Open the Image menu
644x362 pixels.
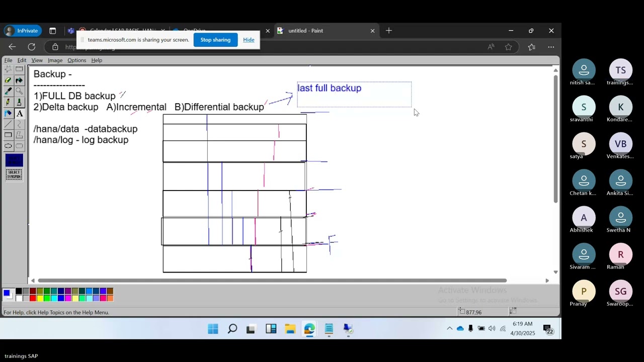[55, 60]
